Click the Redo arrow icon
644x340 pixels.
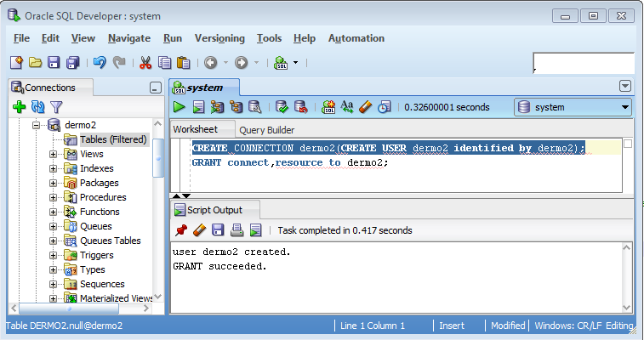tap(119, 63)
